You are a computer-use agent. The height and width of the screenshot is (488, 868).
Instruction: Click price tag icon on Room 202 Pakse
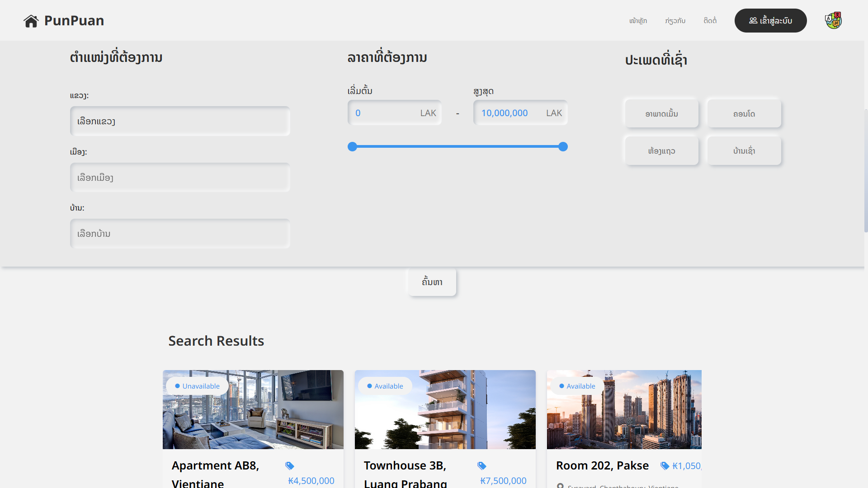(665, 466)
